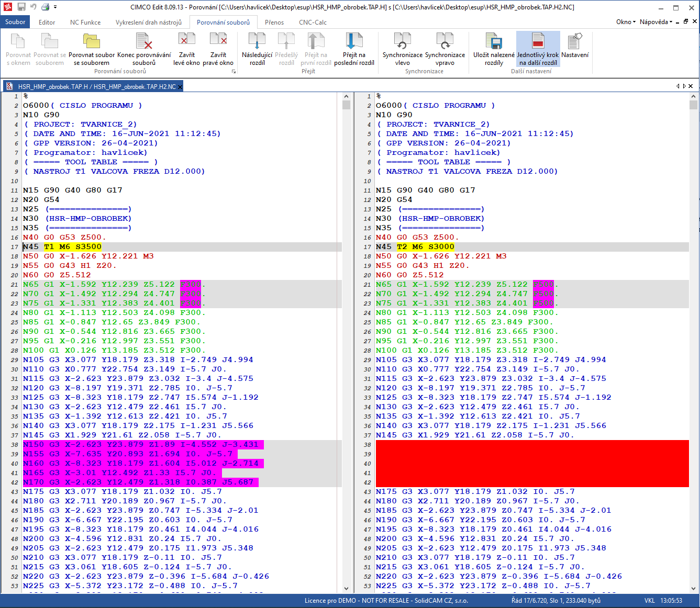Open the Okno dropdown menu
The width and height of the screenshot is (700, 608).
pos(626,22)
